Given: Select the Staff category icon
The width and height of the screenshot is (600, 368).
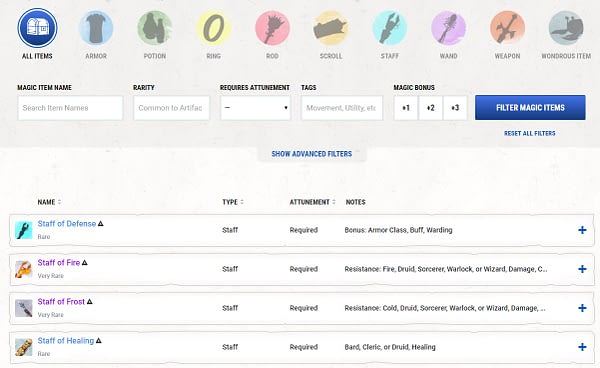Looking at the screenshot, I should point(390,28).
